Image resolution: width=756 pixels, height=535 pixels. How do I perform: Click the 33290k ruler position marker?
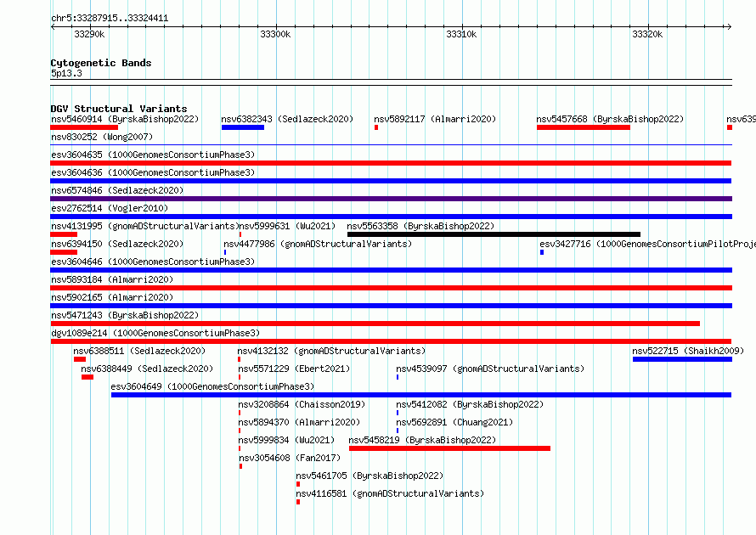89,34
